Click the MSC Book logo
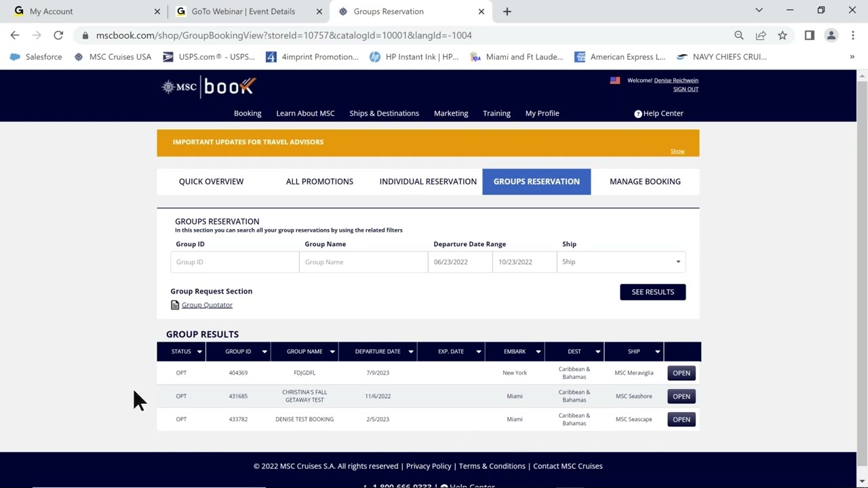Screen dimensions: 868x488 208,86
